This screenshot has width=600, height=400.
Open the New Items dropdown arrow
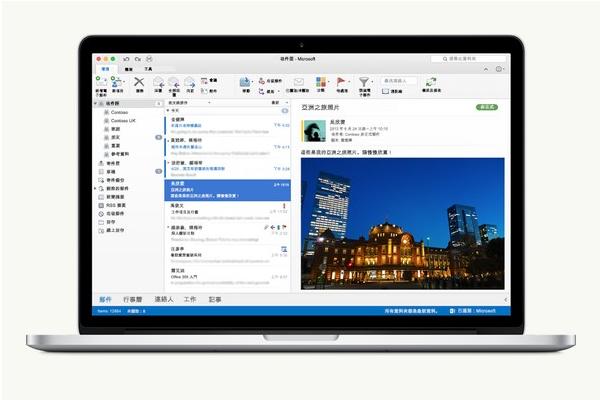(x=124, y=81)
